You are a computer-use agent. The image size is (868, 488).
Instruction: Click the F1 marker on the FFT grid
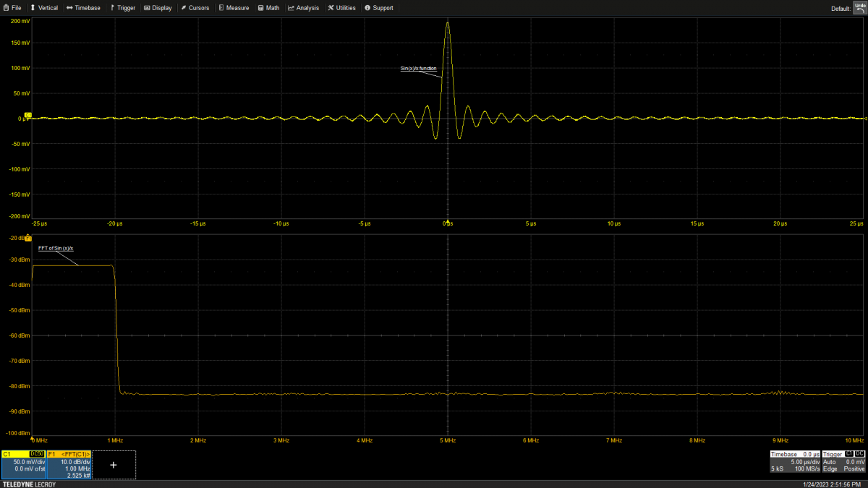click(28, 238)
